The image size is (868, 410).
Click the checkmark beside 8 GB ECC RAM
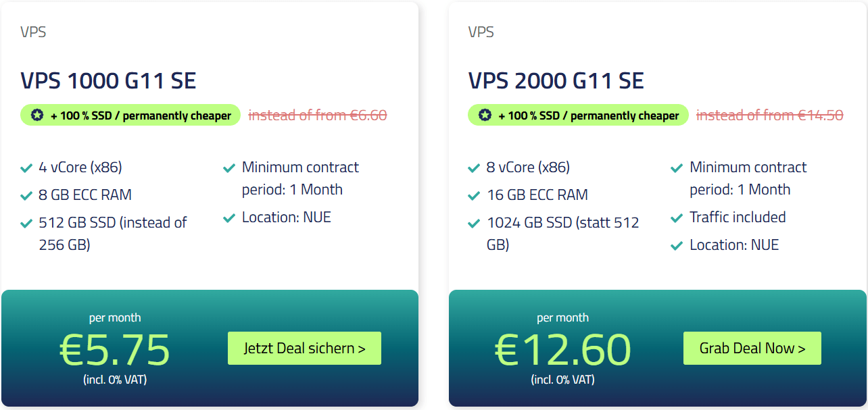(x=26, y=196)
